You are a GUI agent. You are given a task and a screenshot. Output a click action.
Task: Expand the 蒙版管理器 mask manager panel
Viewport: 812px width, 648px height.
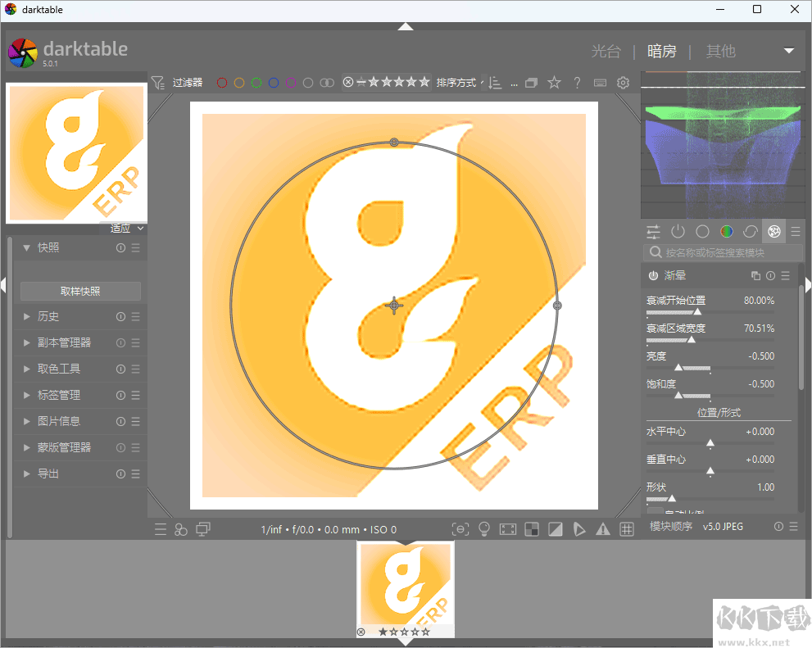26,447
